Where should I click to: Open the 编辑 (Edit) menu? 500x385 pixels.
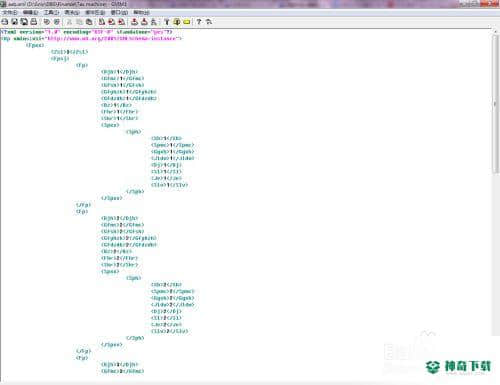[x=30, y=12]
